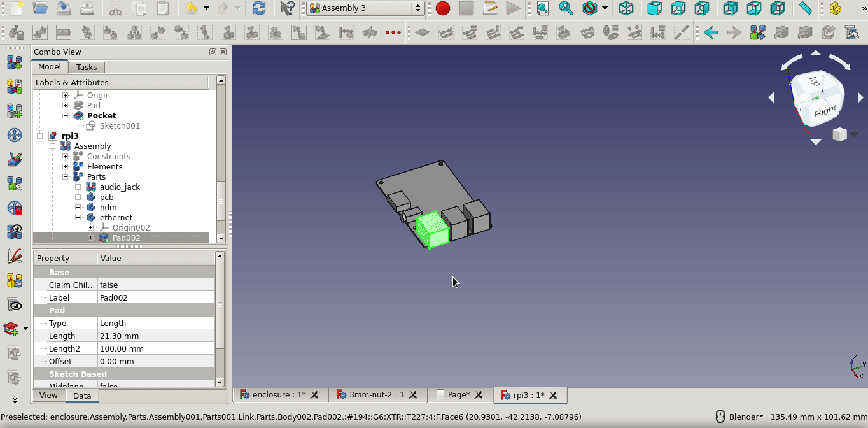Open the clipping plane dropdown arrow
868x428 pixels.
604,9
